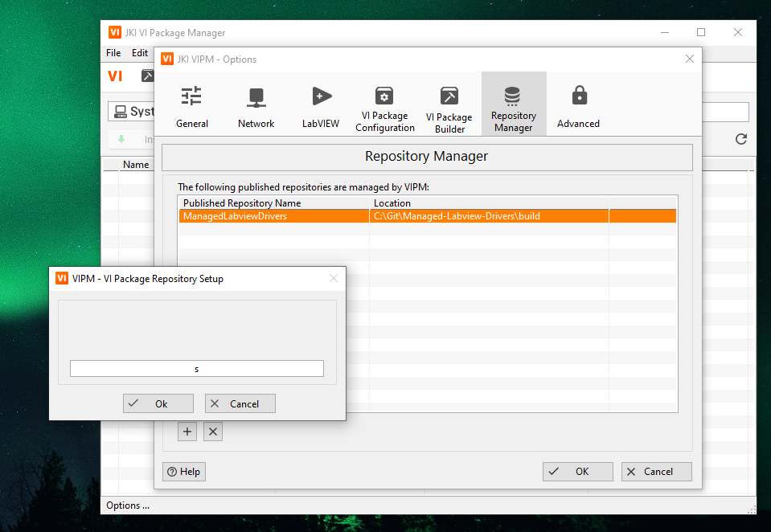
Task: Open the Edit menu
Action: (139, 52)
